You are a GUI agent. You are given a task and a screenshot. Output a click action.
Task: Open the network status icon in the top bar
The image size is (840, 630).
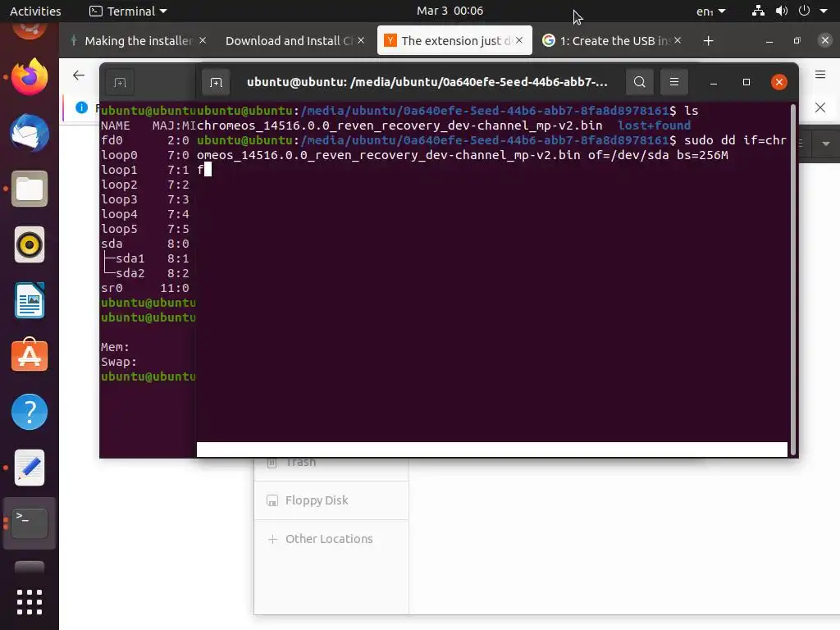pos(758,11)
